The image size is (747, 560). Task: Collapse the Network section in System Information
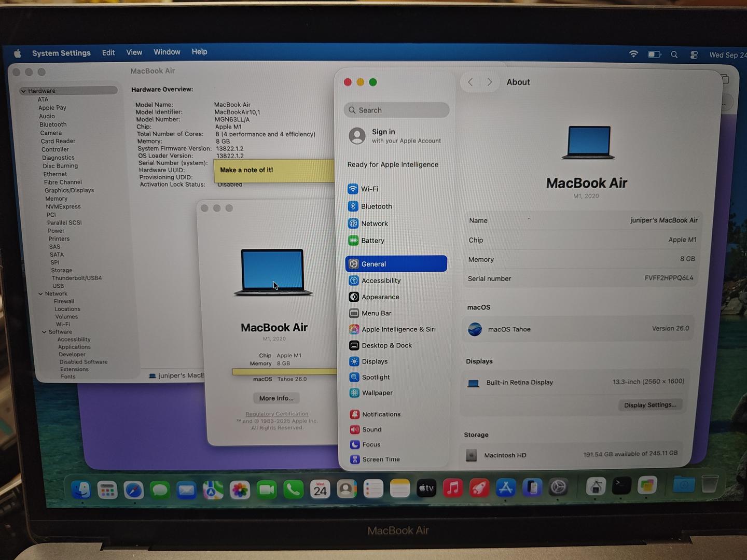point(40,294)
